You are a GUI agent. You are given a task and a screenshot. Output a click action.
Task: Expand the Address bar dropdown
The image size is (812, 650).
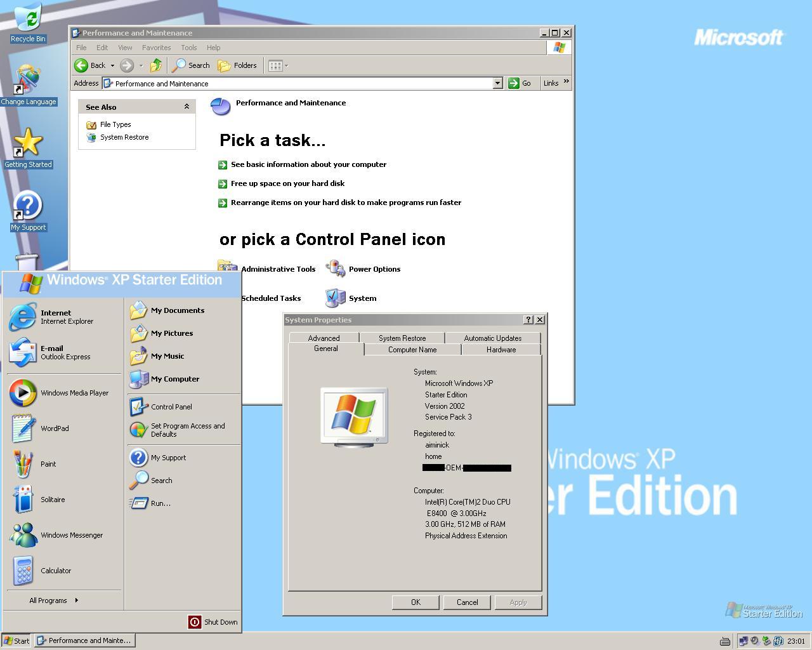click(x=497, y=83)
